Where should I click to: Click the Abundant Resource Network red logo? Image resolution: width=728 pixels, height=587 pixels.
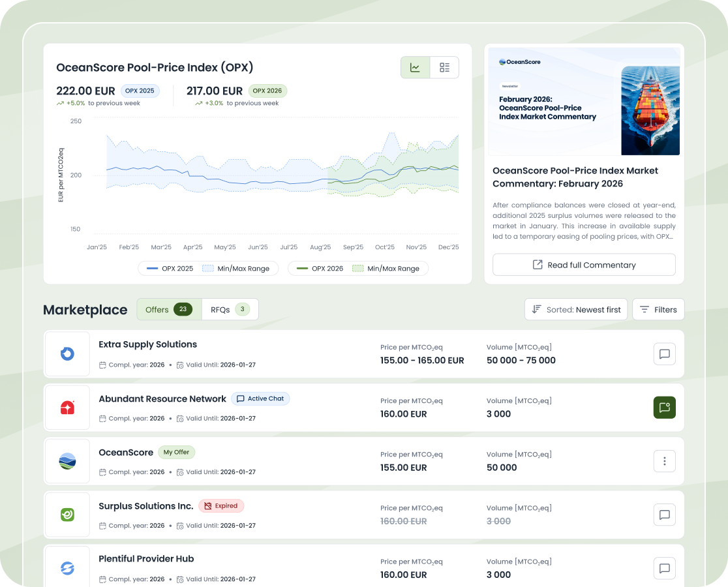point(67,408)
